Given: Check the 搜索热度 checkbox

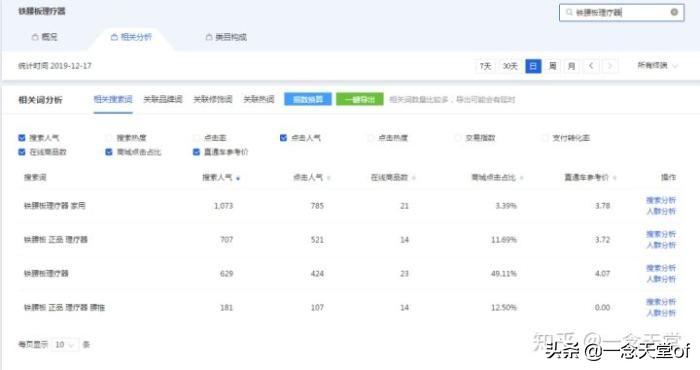Looking at the screenshot, I should click(108, 137).
